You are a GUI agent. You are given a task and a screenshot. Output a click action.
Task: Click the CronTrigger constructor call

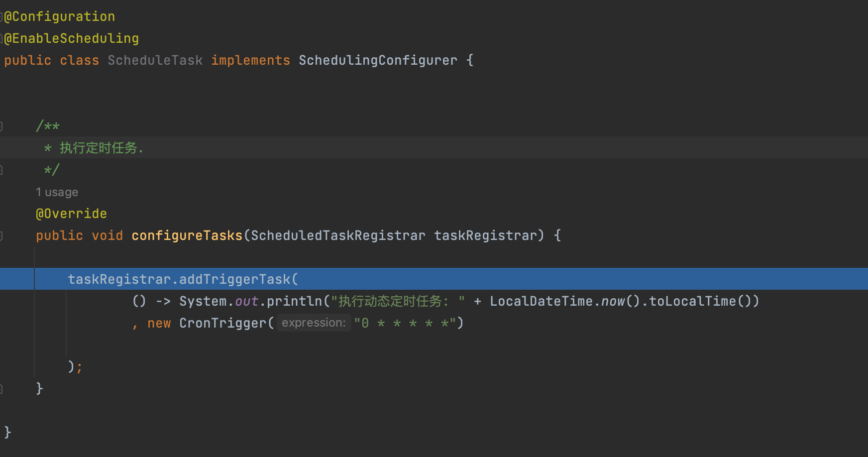(223, 323)
